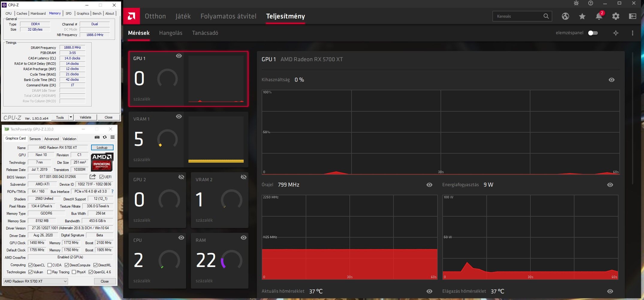Screen dimensions: 644x300
Task: Toggle the PhysX checkbox
Action: [x=74, y=272]
